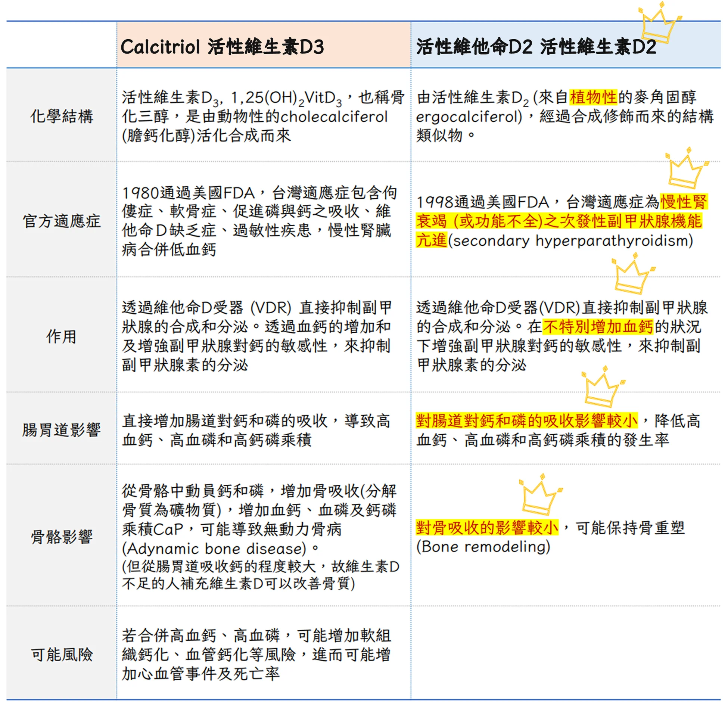The width and height of the screenshot is (728, 705).
Task: Select the 作用 row label
Action: coord(62,336)
